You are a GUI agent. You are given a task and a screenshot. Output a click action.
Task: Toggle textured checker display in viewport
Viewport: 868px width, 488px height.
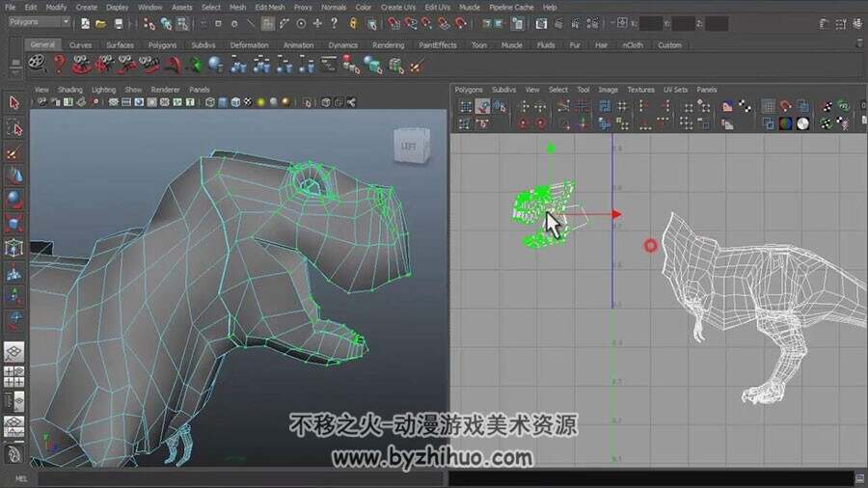pyautogui.click(x=248, y=102)
